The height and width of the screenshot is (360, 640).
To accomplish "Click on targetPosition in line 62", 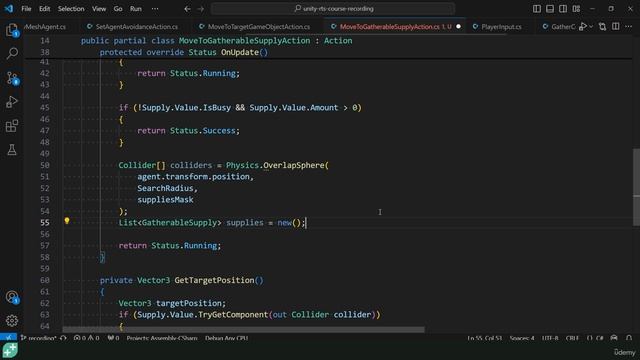I will pyautogui.click(x=189, y=303).
